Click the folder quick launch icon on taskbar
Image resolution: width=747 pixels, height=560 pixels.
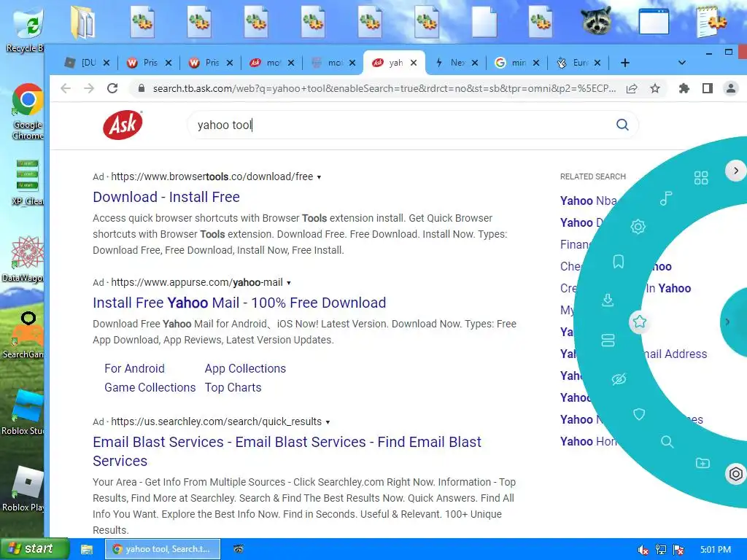[86, 549]
